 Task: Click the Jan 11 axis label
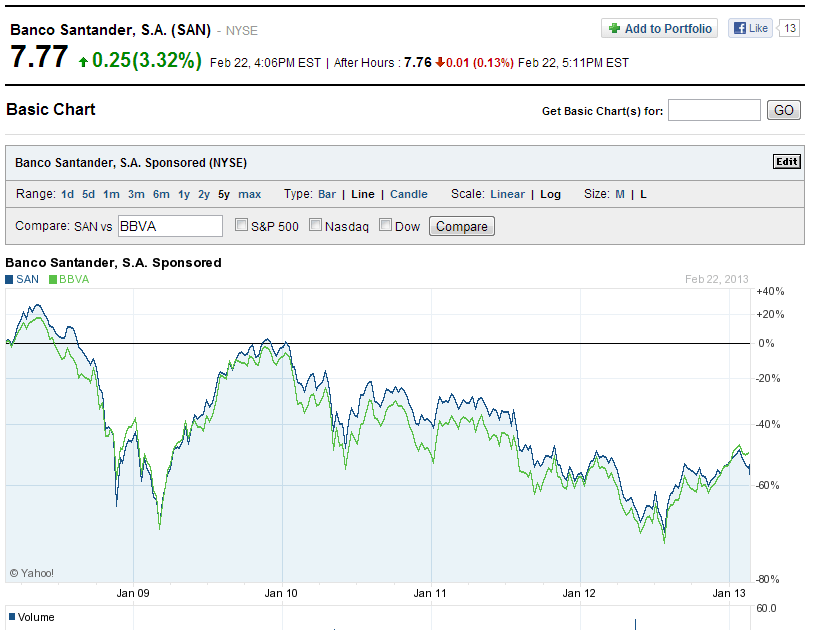click(x=430, y=593)
